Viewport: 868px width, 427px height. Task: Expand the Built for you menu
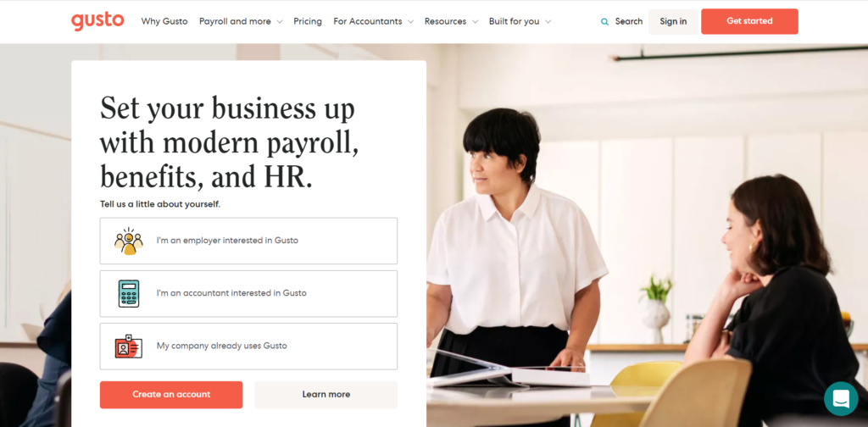click(520, 21)
